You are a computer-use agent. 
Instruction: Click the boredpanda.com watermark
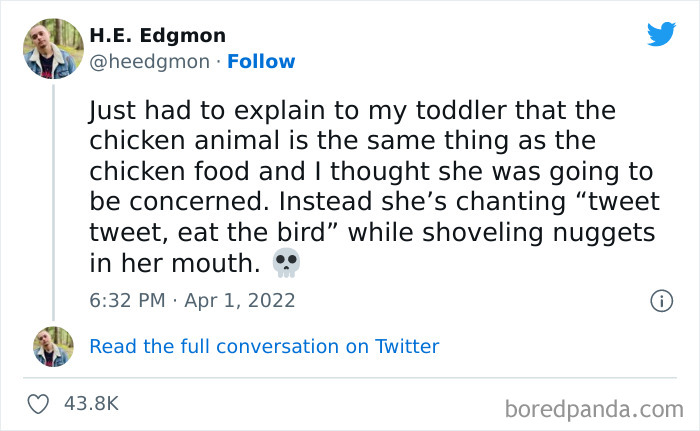point(593,407)
